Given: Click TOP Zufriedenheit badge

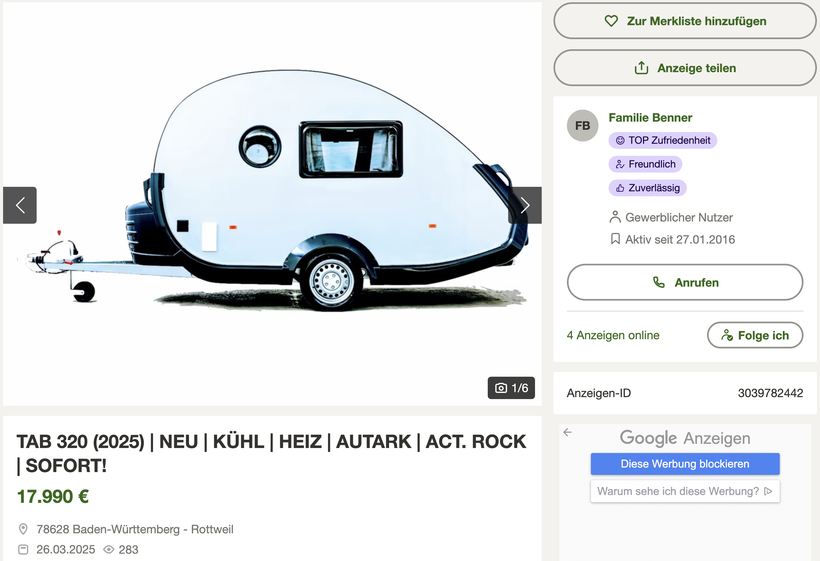Looking at the screenshot, I should coord(662,141).
